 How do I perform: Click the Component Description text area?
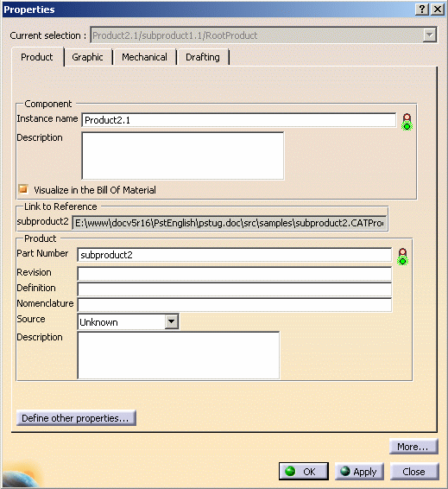(183, 156)
